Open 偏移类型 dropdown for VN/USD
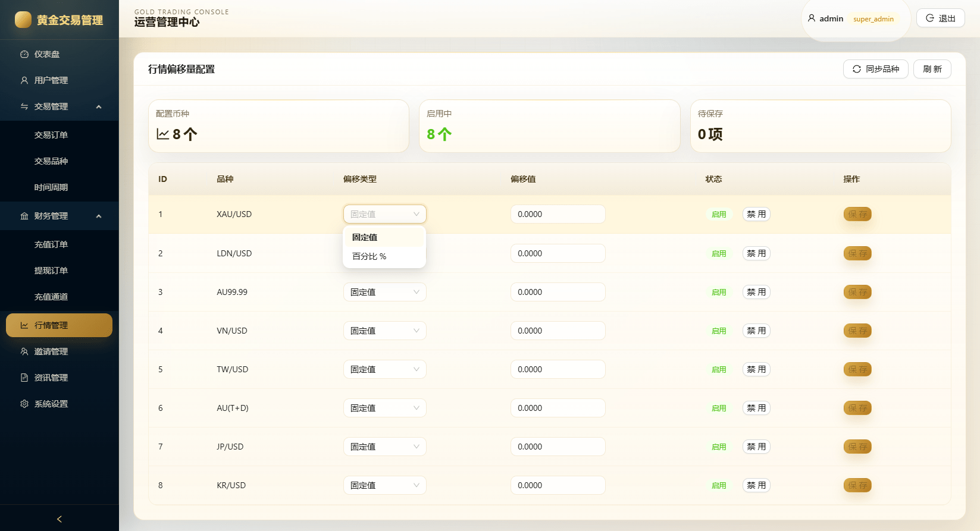The height and width of the screenshot is (531, 980). tap(385, 331)
